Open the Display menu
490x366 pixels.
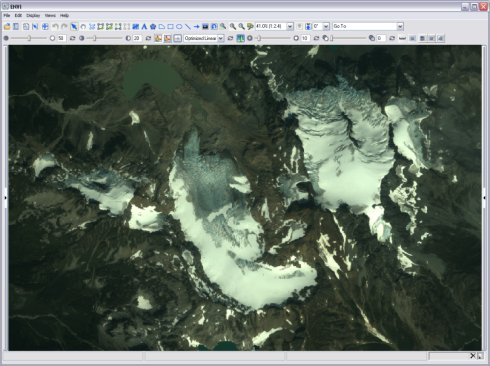point(33,15)
